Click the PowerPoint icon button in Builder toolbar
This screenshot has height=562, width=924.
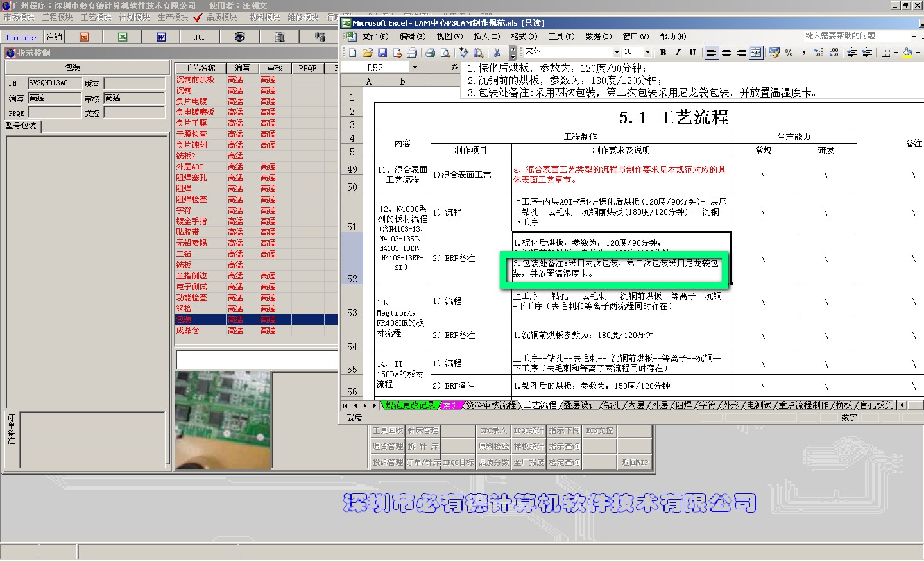(84, 37)
